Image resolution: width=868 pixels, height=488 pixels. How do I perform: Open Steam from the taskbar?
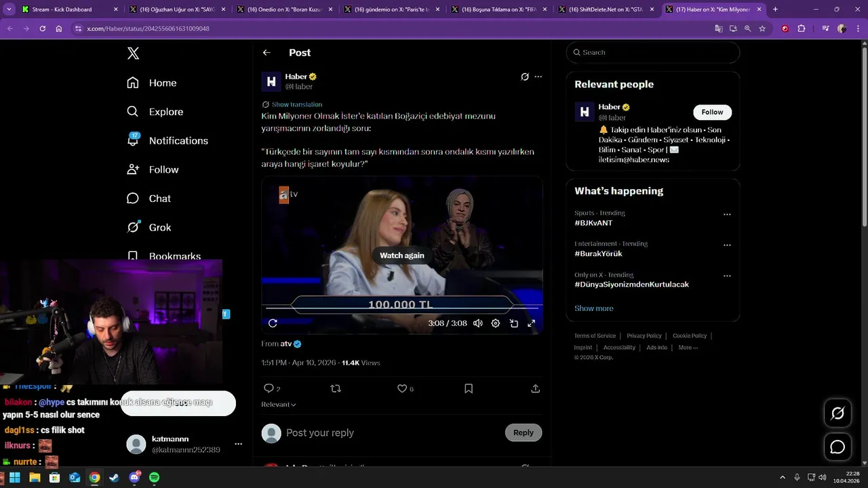[x=114, y=477]
